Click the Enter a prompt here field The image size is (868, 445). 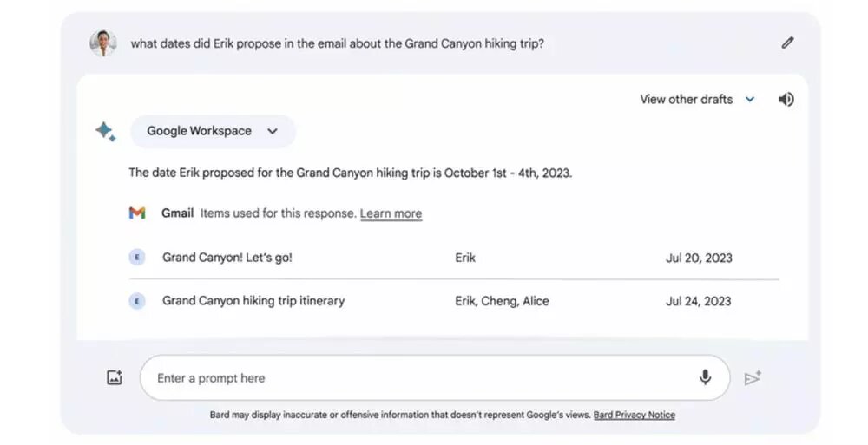(x=417, y=378)
